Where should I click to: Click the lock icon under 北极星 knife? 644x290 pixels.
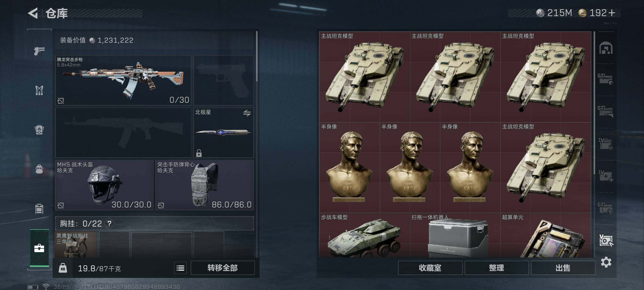[x=199, y=153]
